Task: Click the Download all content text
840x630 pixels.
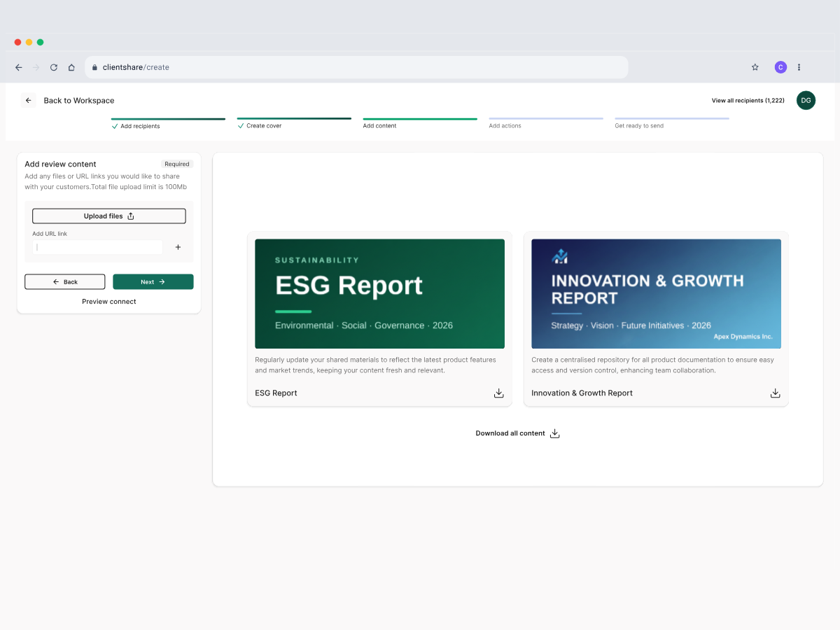Action: coord(510,433)
